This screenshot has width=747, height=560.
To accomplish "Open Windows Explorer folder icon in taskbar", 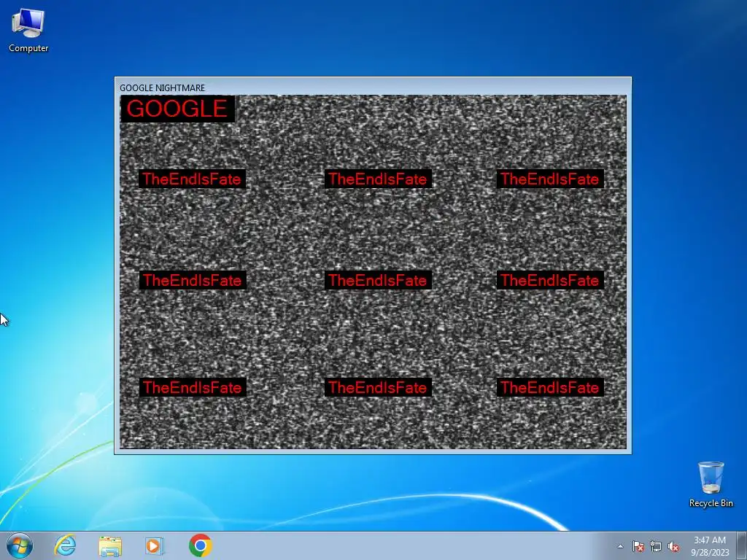I will 110,545.
